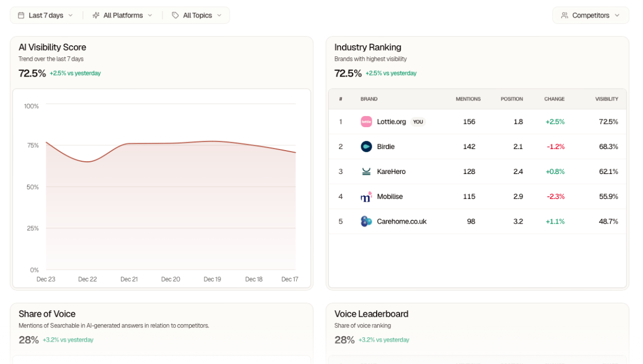Click the Carehome.co.uk brand logo

pyautogui.click(x=366, y=221)
